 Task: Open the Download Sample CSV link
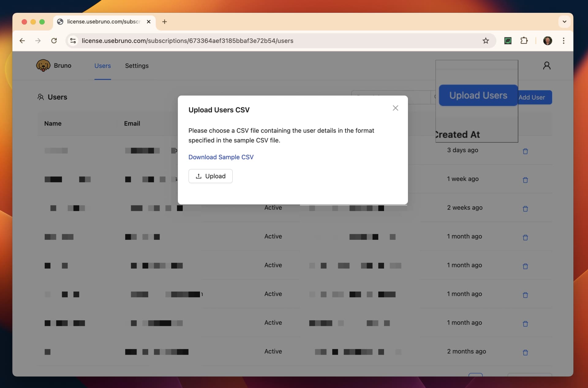tap(221, 157)
